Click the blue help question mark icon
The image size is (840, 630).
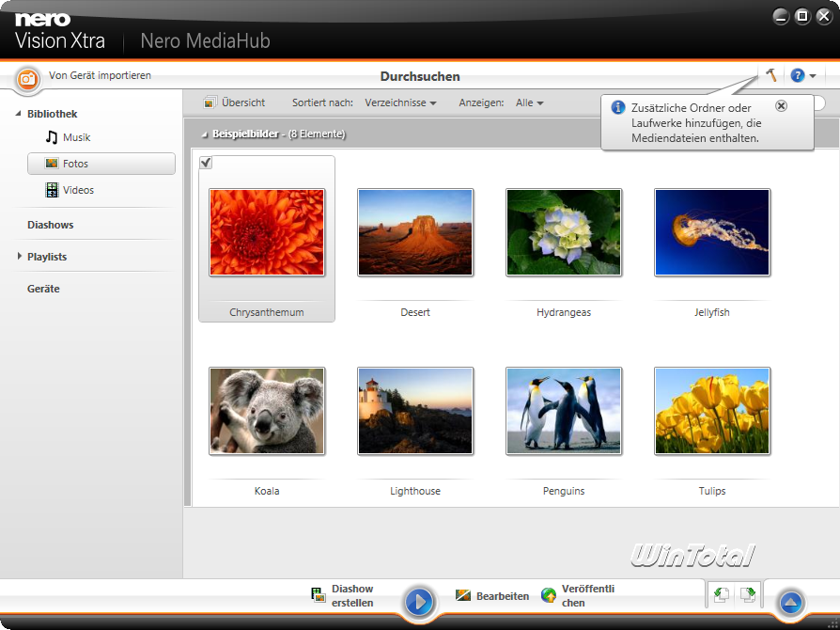(797, 75)
